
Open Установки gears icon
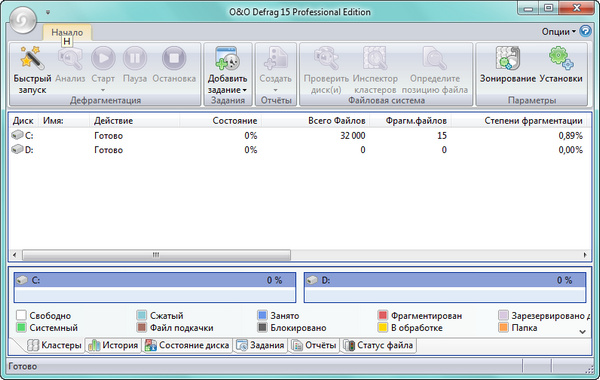click(561, 58)
